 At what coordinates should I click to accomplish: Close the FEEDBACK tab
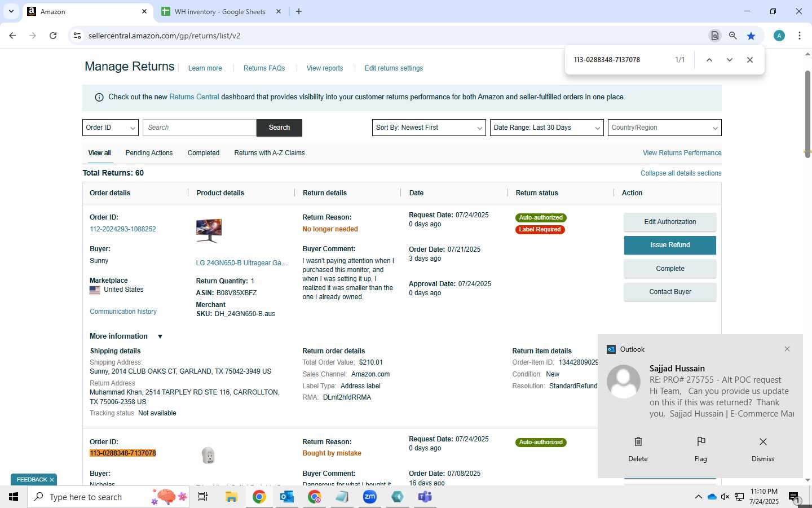point(51,480)
